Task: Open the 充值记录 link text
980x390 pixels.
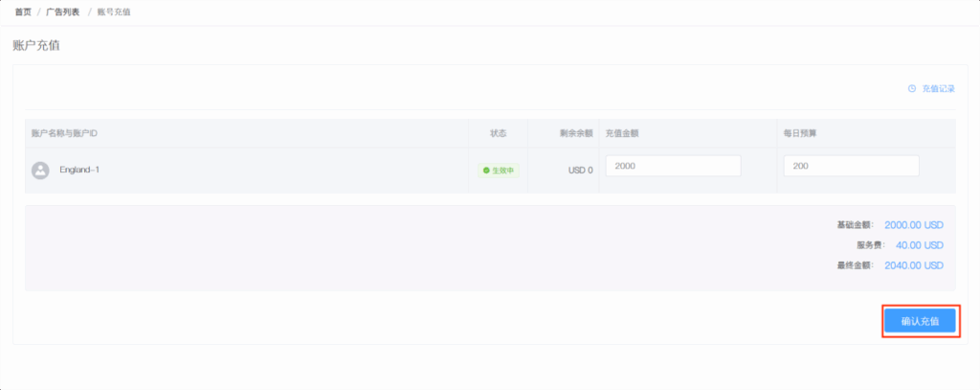Action: [x=938, y=88]
